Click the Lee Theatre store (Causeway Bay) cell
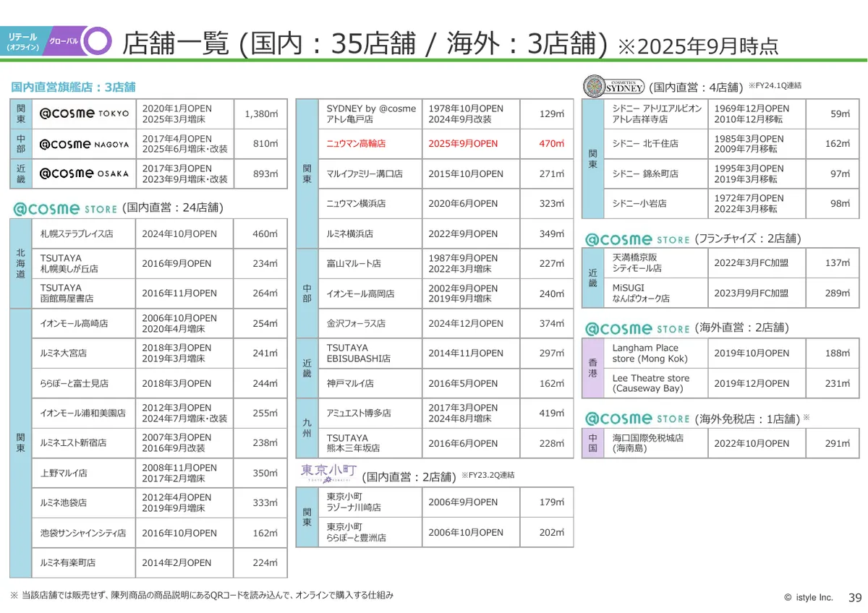 coord(655,383)
